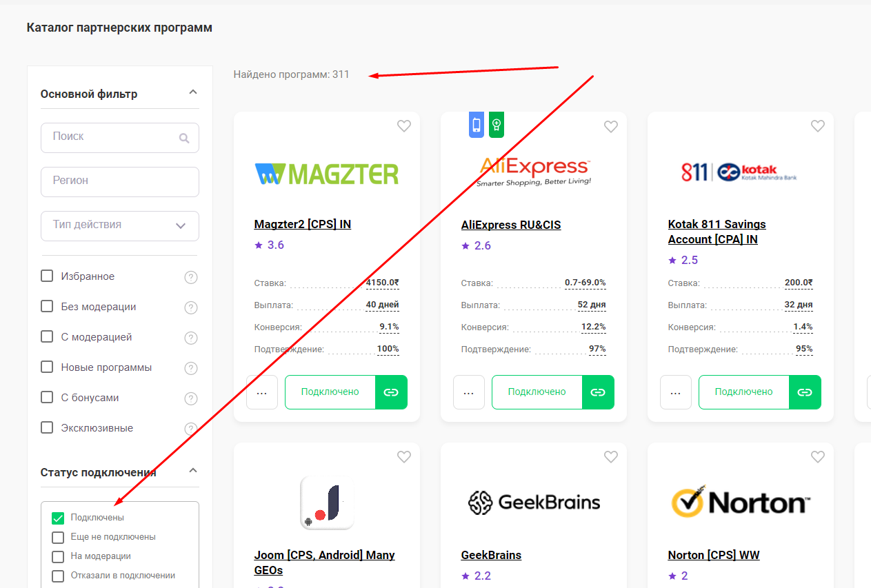Show help for С модерацией filter

[191, 338]
